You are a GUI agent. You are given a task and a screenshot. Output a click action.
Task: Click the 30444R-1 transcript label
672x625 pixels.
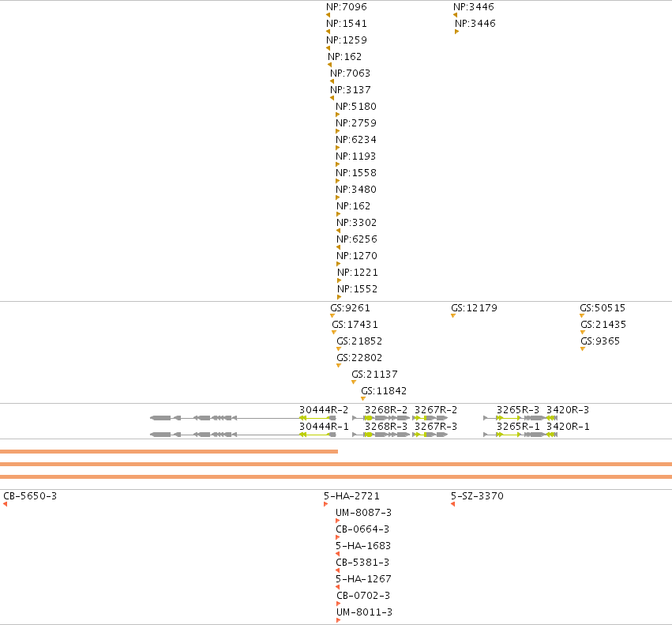click(324, 427)
